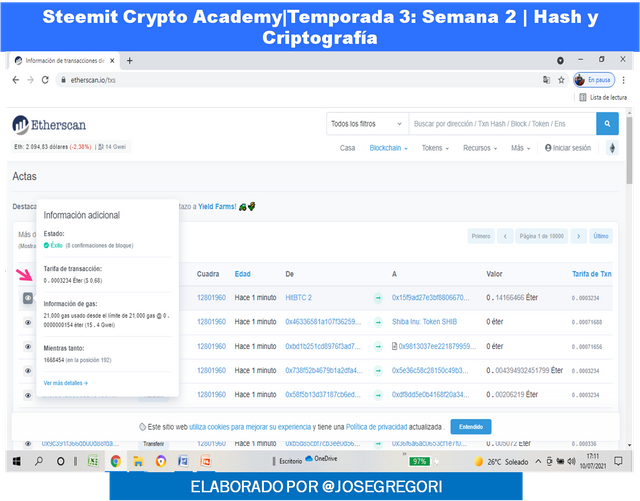Expand the Recursos menu

480,148
